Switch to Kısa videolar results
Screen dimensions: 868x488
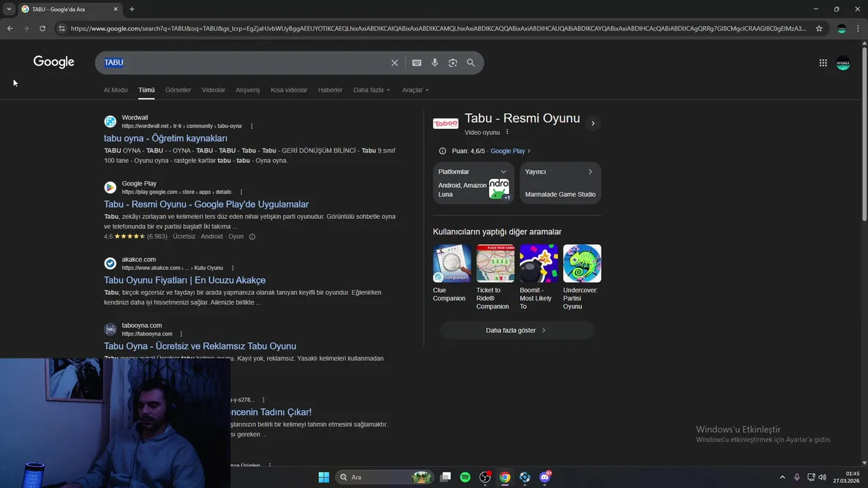[289, 90]
